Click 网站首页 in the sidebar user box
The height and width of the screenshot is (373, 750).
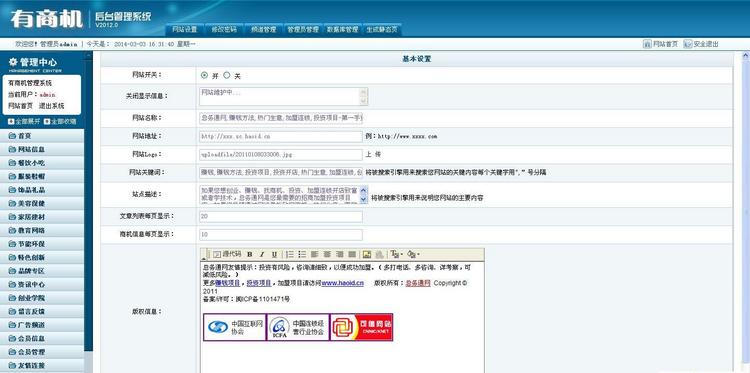pos(21,106)
